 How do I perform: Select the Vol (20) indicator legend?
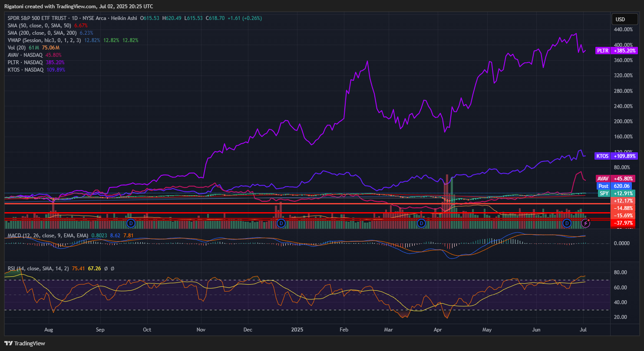click(x=17, y=48)
